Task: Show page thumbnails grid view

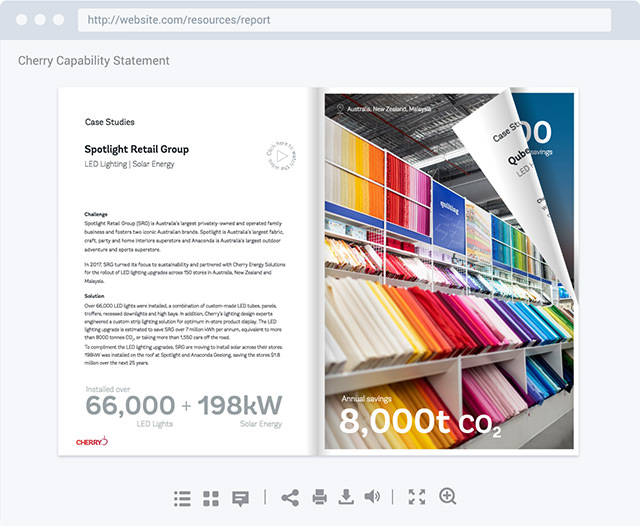Action: click(211, 497)
